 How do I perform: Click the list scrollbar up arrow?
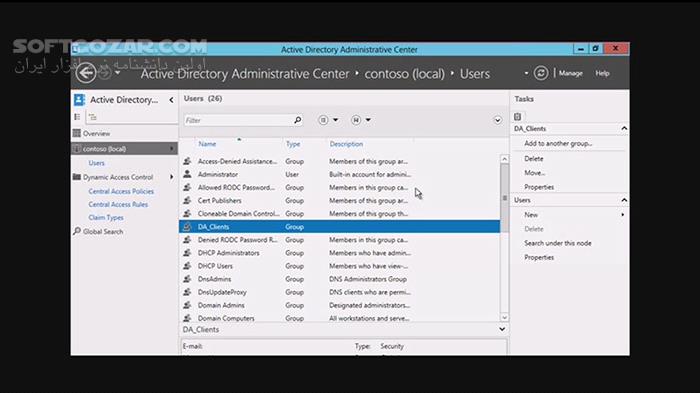[504, 159]
